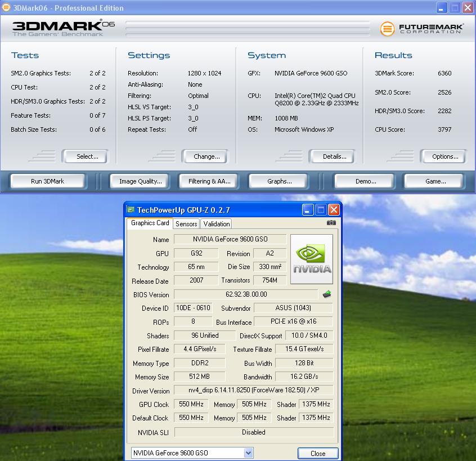The width and height of the screenshot is (476, 461).
Task: Switch to the Graphics Card tab
Action: 150,223
